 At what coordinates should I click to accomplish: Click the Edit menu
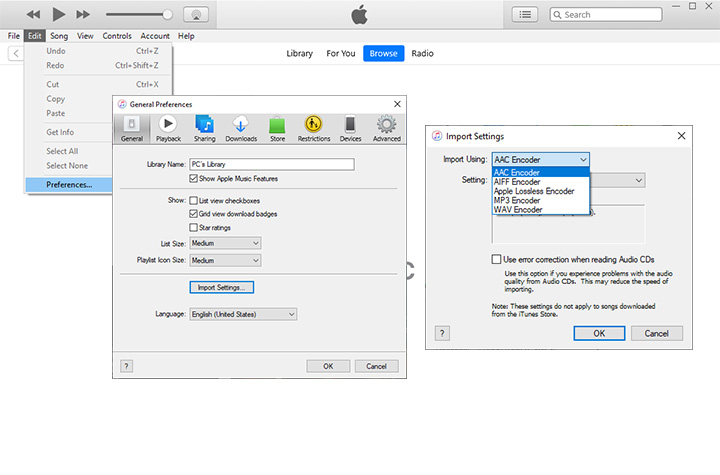click(34, 36)
